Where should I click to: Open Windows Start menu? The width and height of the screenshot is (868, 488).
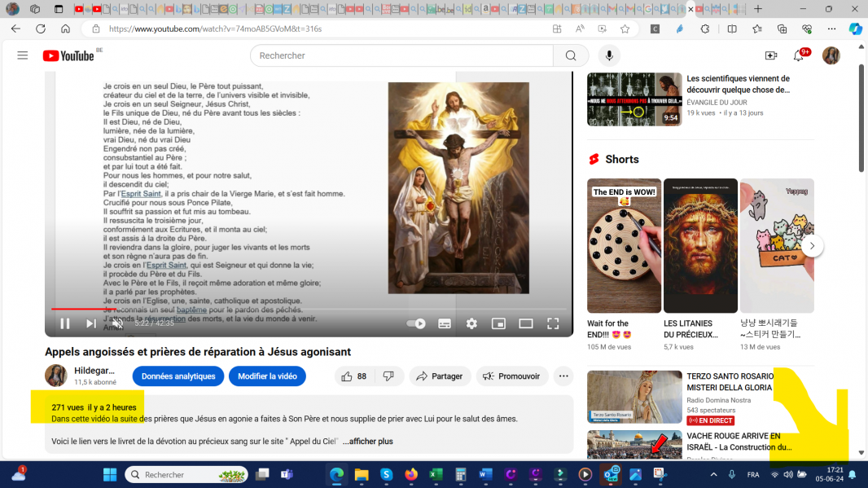110,475
